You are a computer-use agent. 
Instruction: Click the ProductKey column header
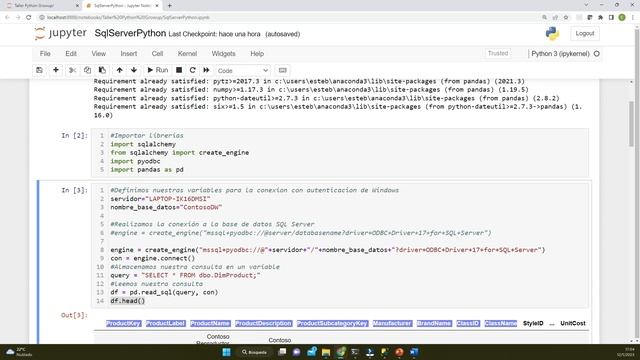123,323
